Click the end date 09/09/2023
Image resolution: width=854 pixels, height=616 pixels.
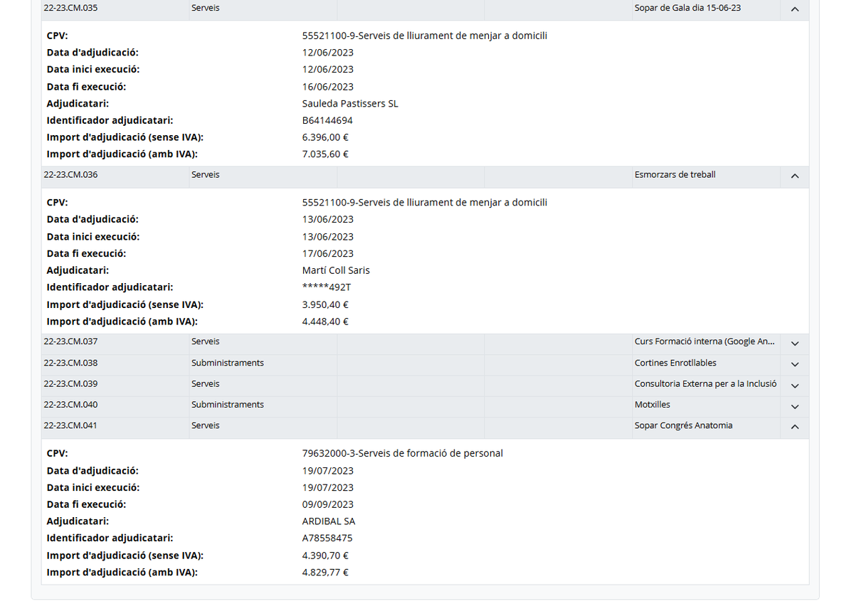coord(328,504)
